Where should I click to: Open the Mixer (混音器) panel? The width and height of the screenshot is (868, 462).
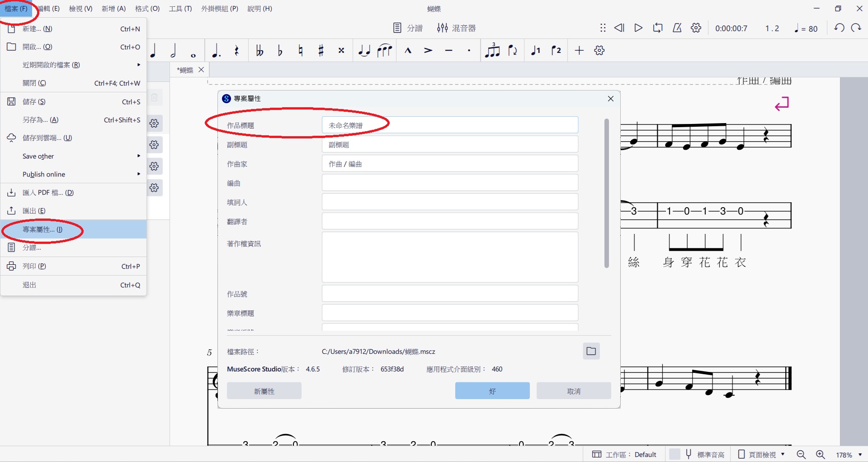[456, 28]
